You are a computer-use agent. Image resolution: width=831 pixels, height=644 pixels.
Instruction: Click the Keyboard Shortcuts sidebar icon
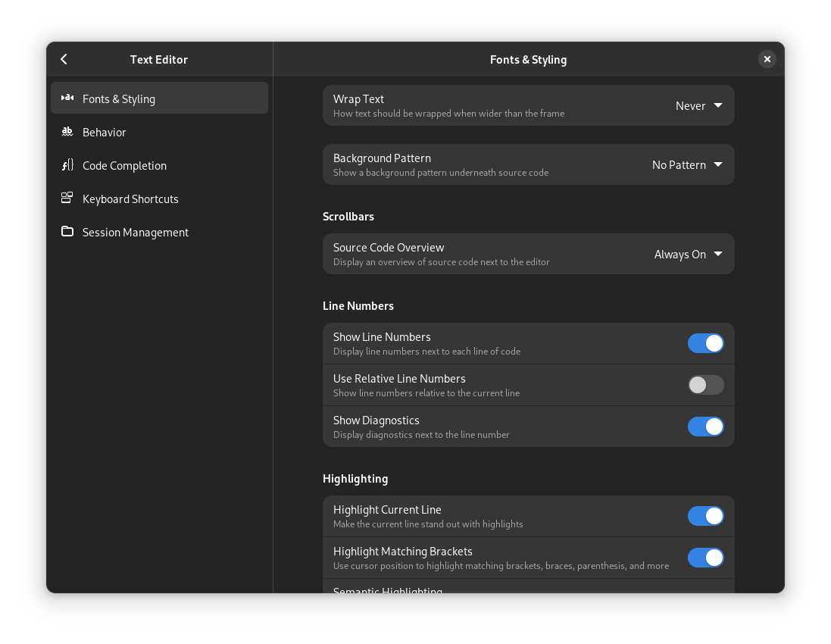point(67,199)
